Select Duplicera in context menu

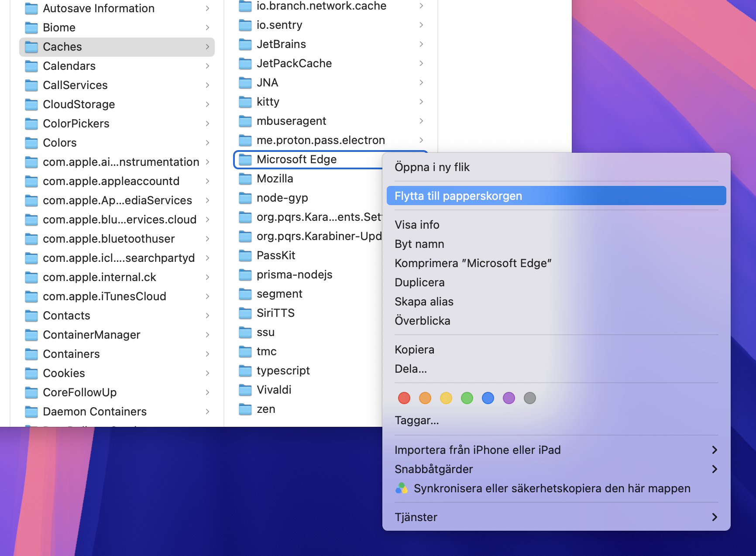tap(557, 282)
